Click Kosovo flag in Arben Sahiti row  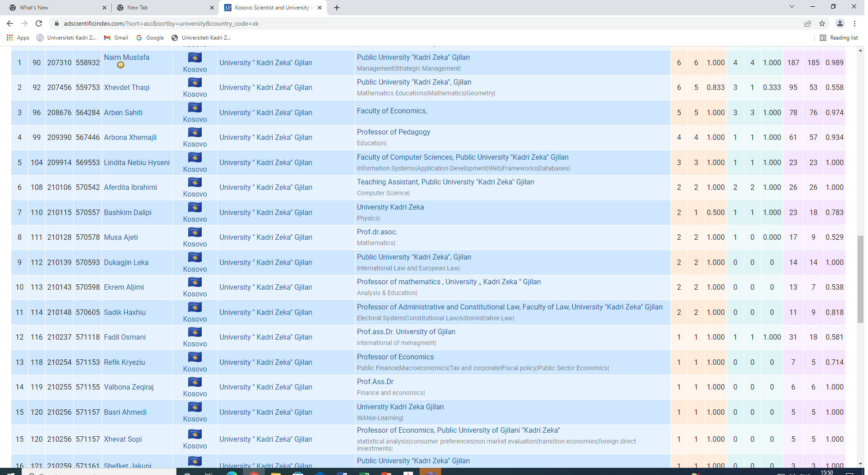(x=195, y=108)
